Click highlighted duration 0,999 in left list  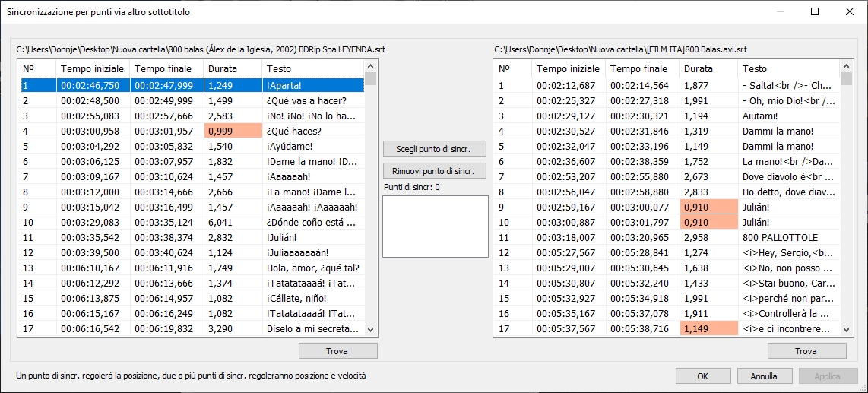click(x=233, y=132)
